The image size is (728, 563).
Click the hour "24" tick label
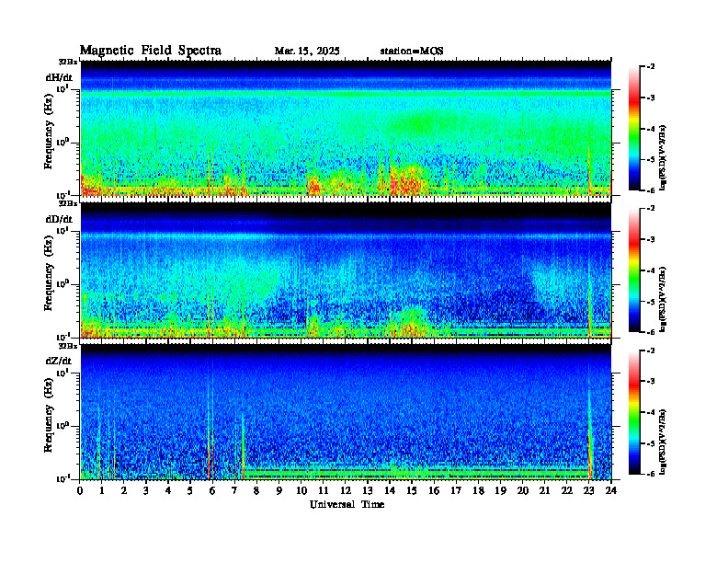[x=611, y=490]
